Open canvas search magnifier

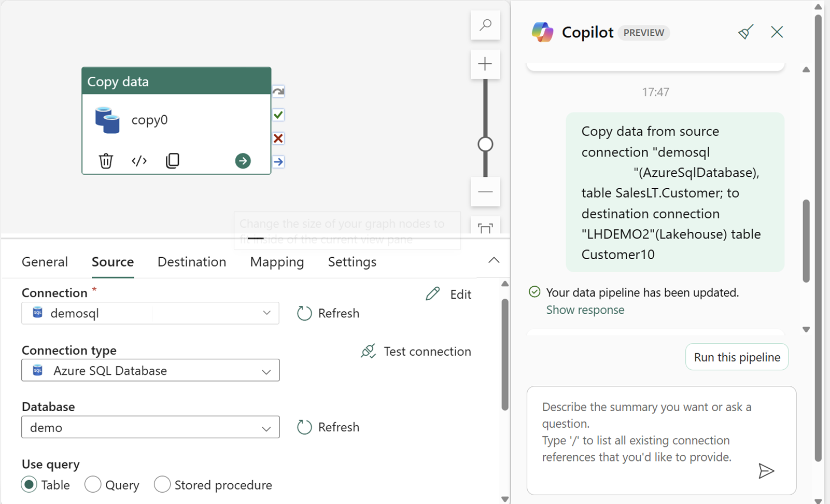click(x=485, y=25)
